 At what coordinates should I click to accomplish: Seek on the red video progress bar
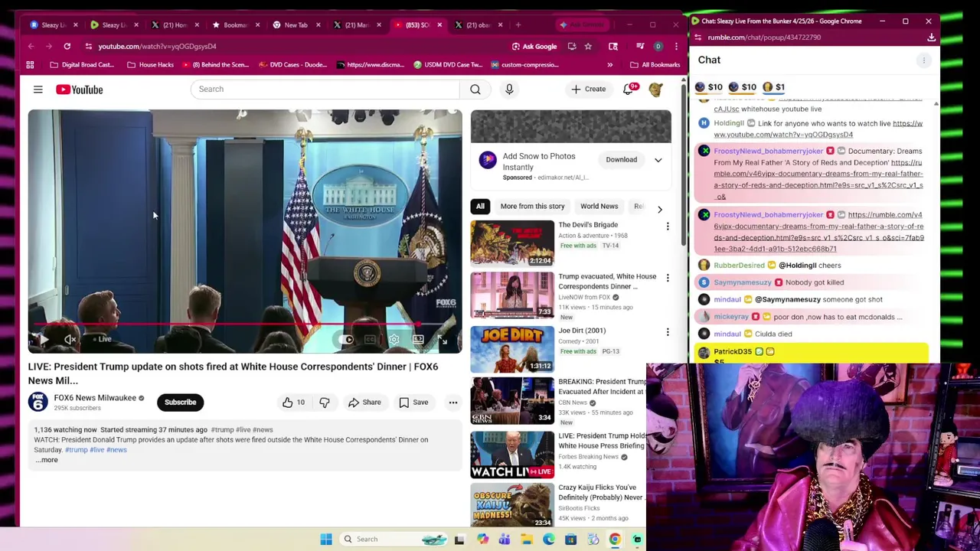pos(245,324)
